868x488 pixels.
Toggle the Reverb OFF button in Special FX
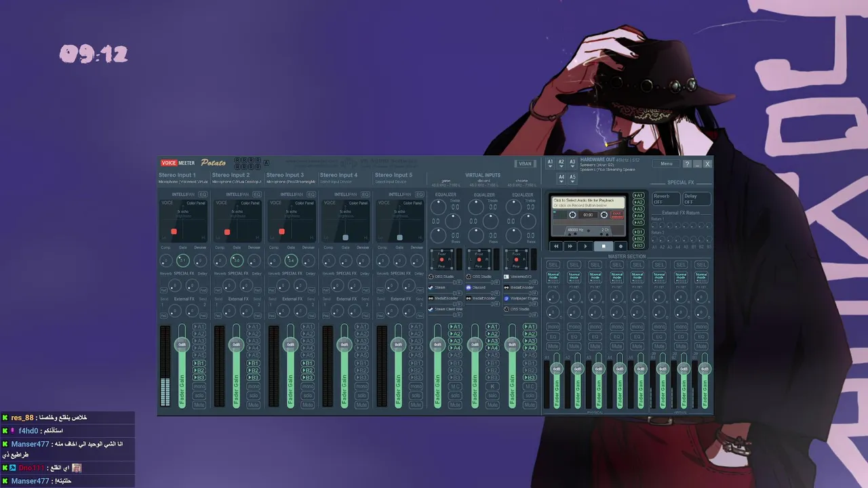[666, 199]
